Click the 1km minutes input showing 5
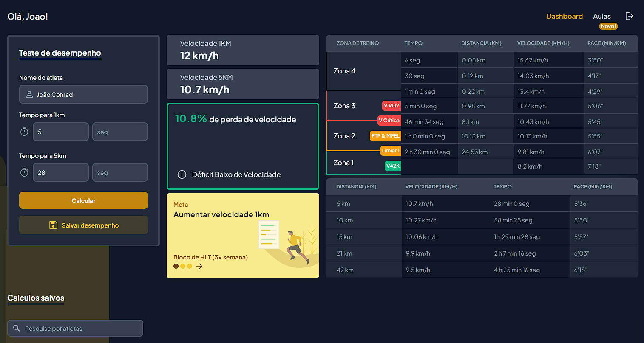 61,132
